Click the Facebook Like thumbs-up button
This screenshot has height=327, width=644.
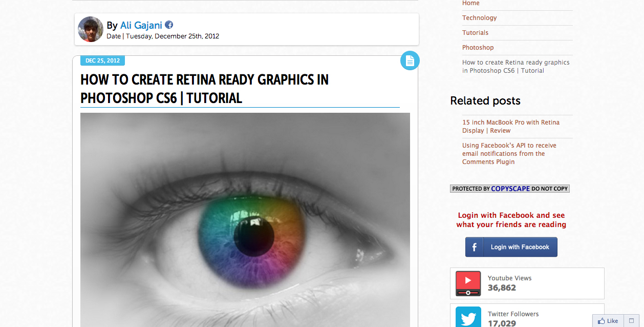coord(608,321)
